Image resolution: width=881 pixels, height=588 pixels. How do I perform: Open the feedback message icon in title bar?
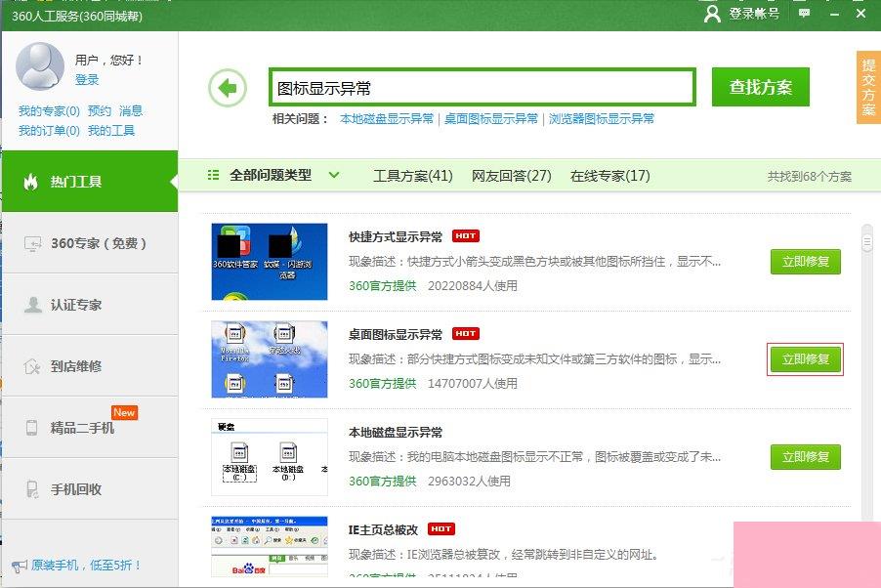coord(805,13)
